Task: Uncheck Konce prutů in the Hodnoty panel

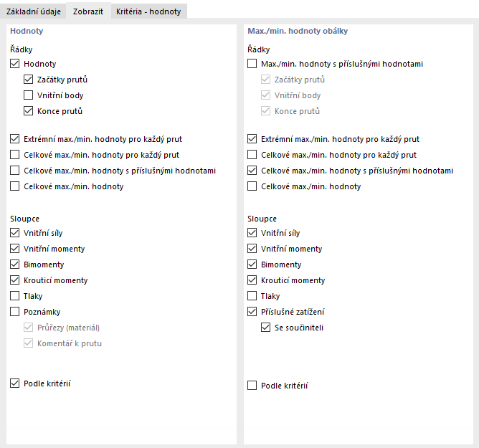Action: tap(29, 111)
